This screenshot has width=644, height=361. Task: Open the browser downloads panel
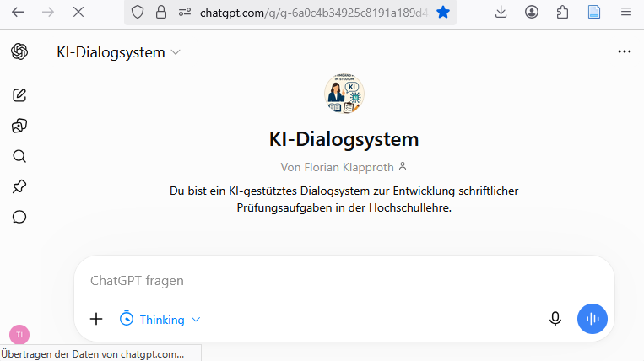(x=501, y=13)
